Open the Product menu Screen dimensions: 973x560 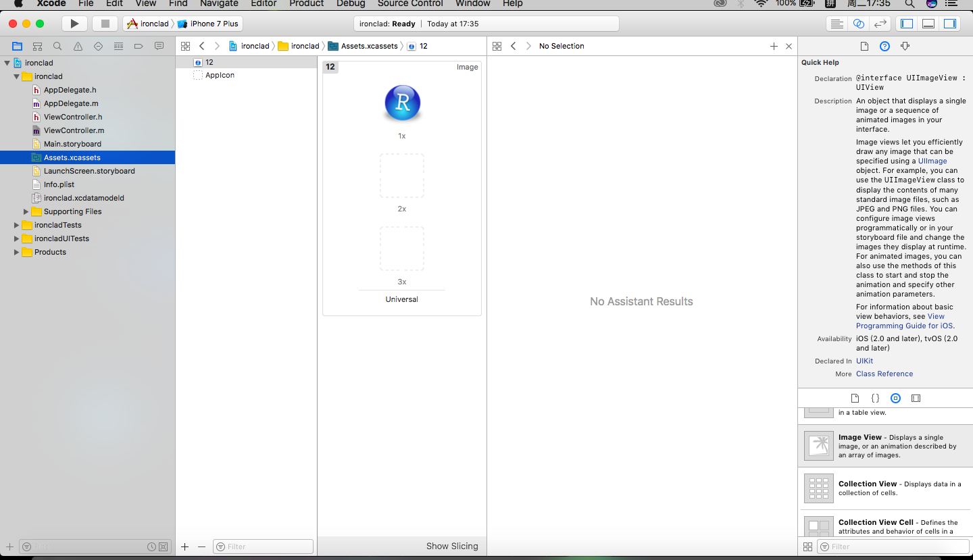[x=307, y=3]
